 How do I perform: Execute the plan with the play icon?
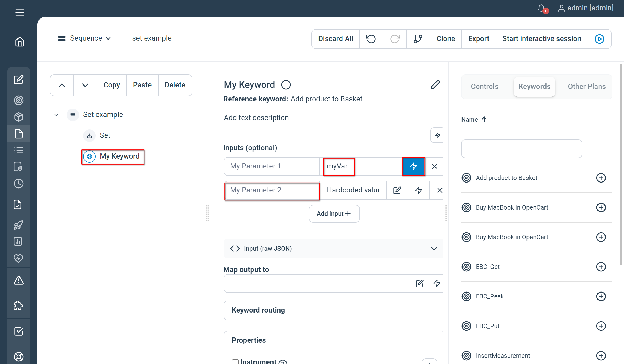pos(600,39)
